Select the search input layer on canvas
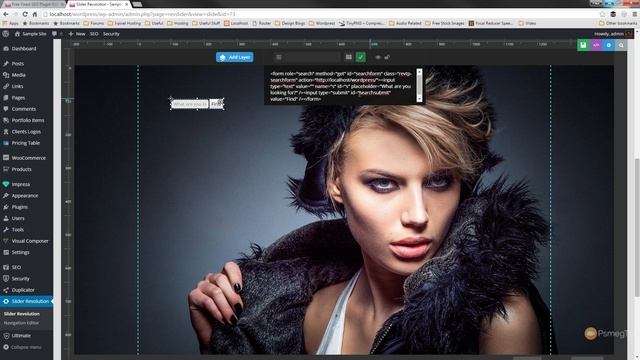The image size is (640, 360). pos(190,104)
